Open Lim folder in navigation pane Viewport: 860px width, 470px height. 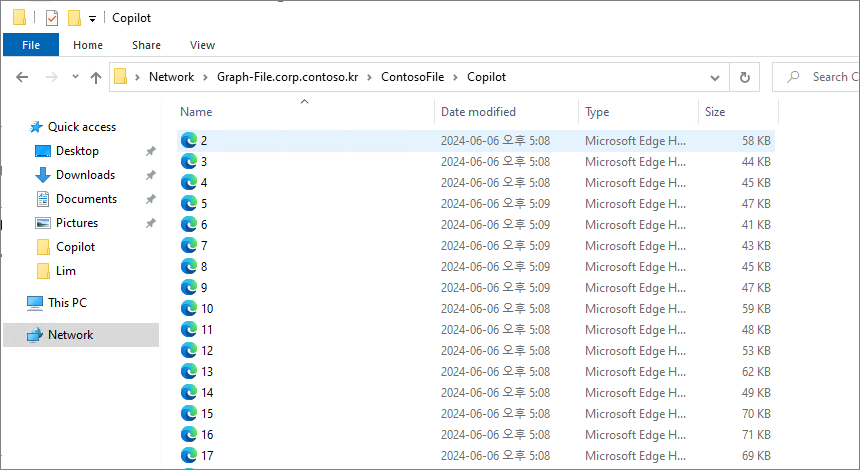coord(65,271)
